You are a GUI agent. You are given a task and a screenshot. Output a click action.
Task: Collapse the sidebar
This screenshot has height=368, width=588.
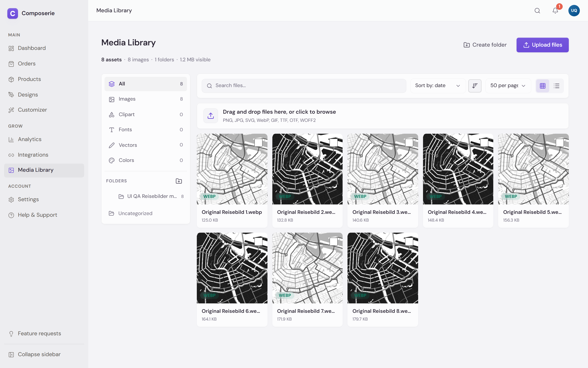coord(44,354)
